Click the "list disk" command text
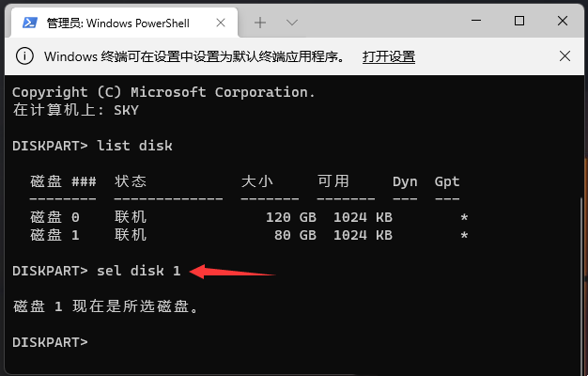 [x=134, y=146]
